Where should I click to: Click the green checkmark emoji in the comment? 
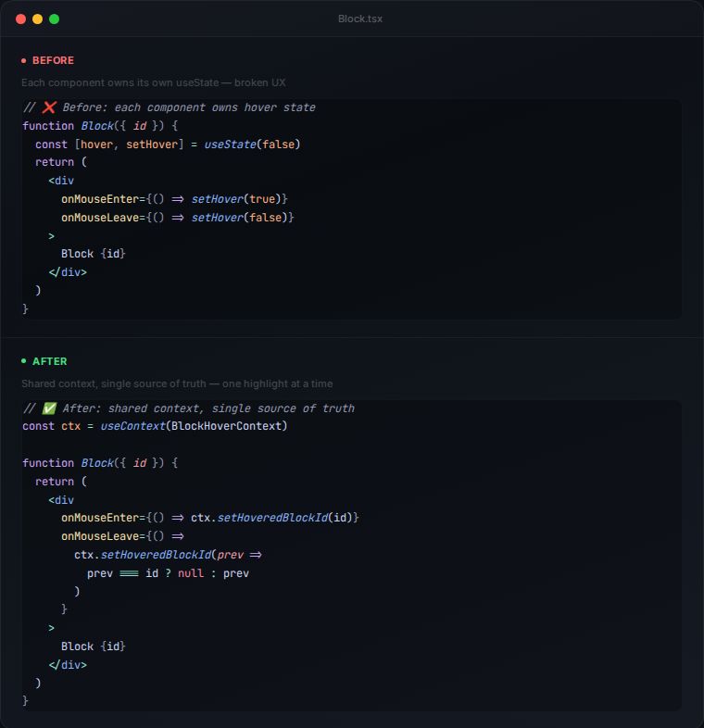(49, 408)
